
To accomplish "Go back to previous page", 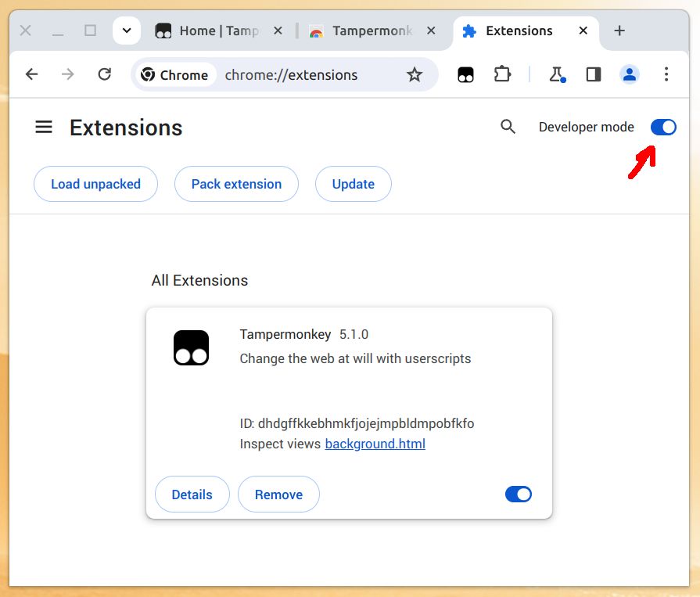I will click(32, 74).
